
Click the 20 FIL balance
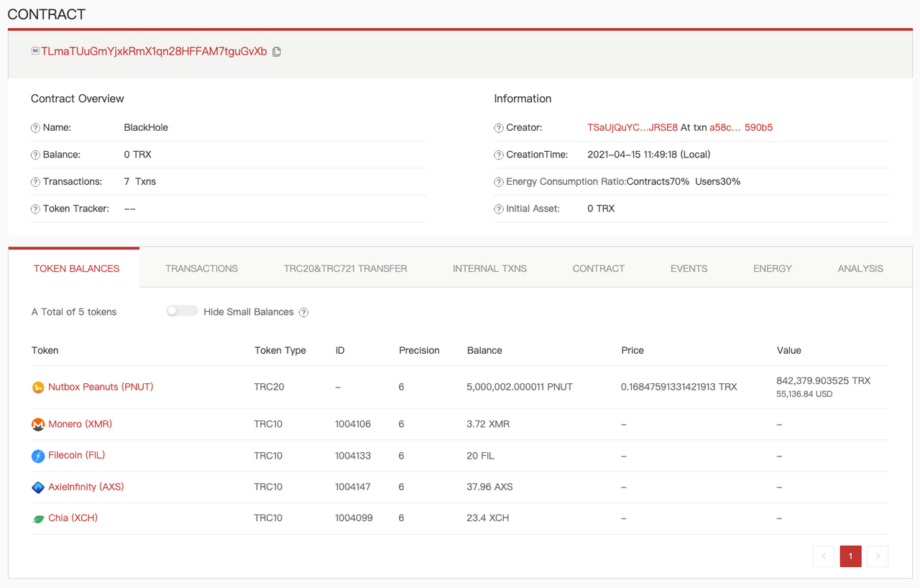click(x=480, y=456)
